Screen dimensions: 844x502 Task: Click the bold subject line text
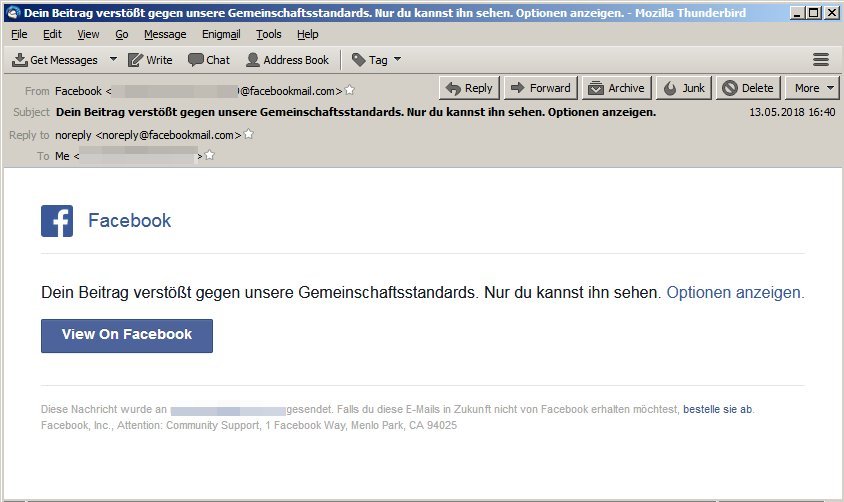356,112
